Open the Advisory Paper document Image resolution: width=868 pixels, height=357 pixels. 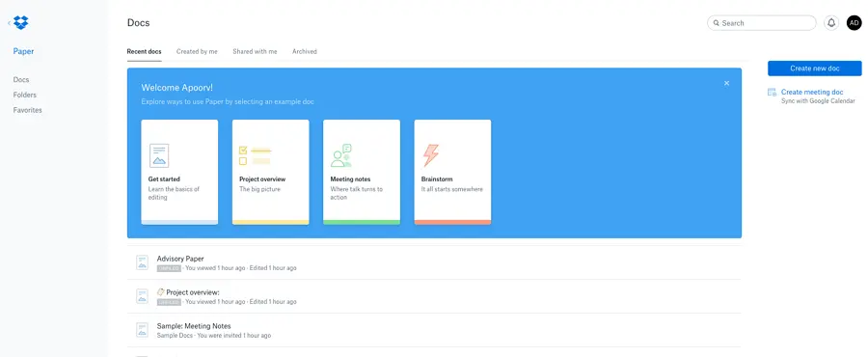pyautogui.click(x=435, y=262)
